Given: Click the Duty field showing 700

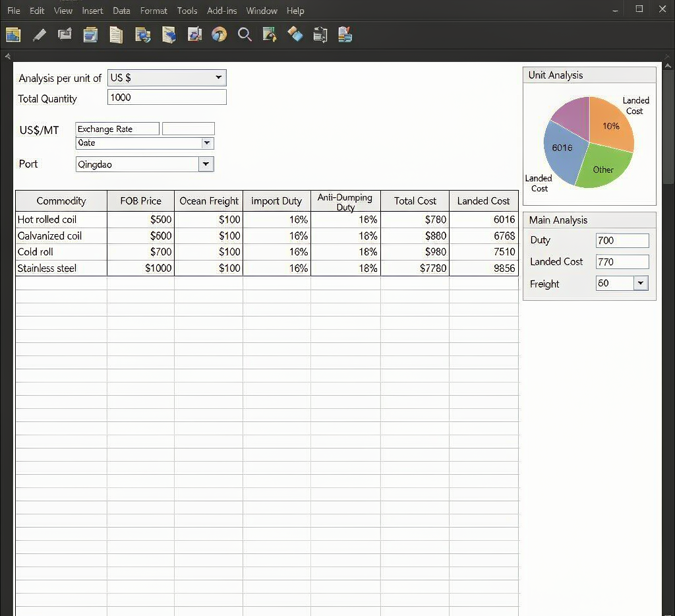Looking at the screenshot, I should [622, 240].
